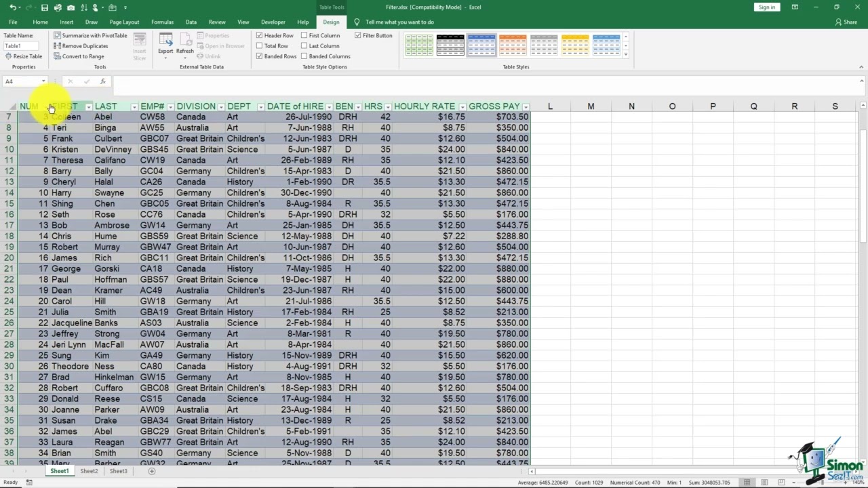The width and height of the screenshot is (868, 488).
Task: Open the Name Box dropdown arrow
Action: (x=43, y=81)
